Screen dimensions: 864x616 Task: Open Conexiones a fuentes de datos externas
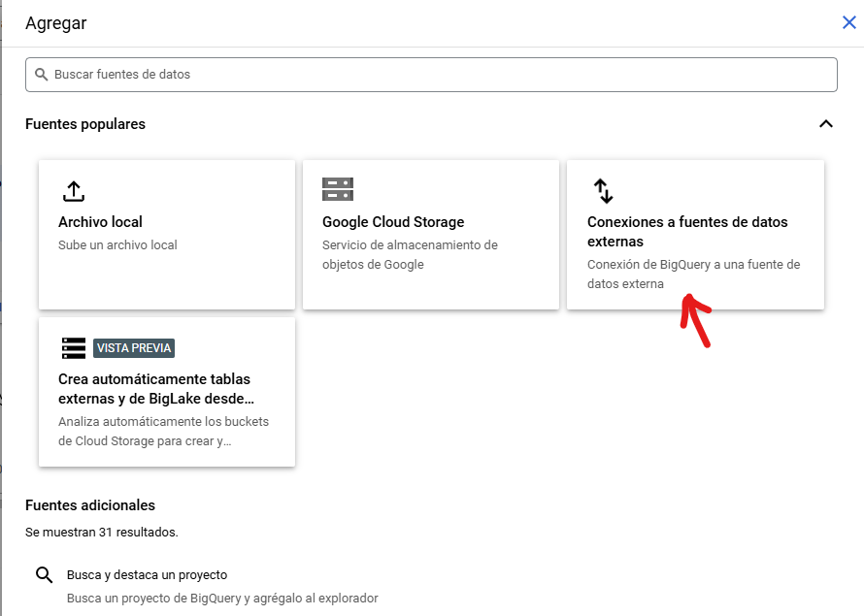(687, 232)
